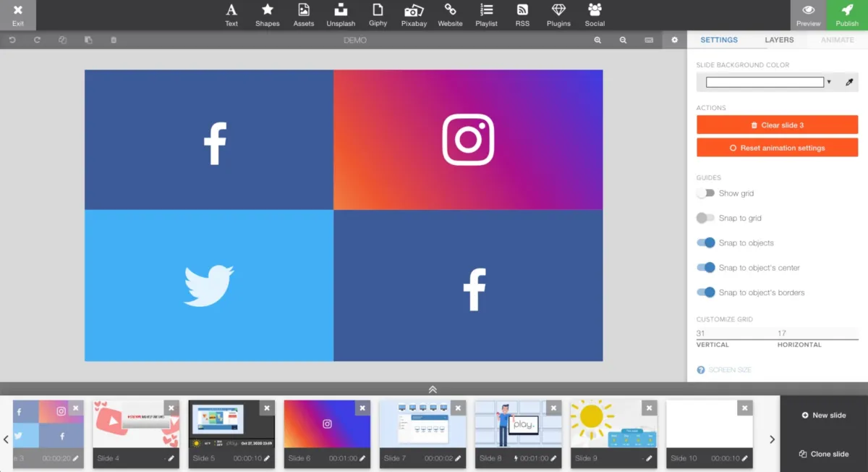Open the Social tool
This screenshot has height=472, width=868.
pyautogui.click(x=595, y=15)
